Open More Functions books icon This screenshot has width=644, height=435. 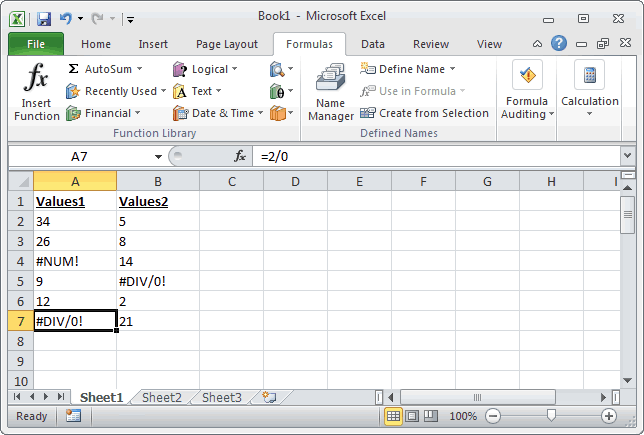(281, 113)
